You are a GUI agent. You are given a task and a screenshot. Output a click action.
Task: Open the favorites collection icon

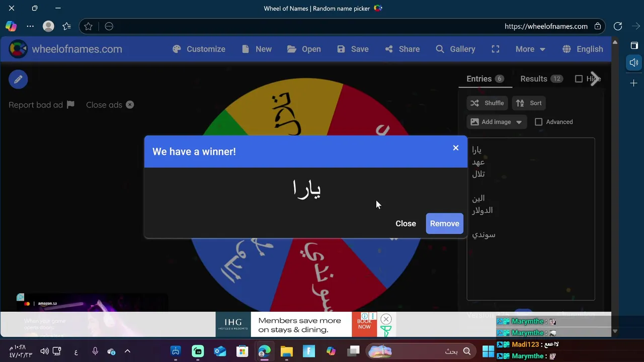67,26
